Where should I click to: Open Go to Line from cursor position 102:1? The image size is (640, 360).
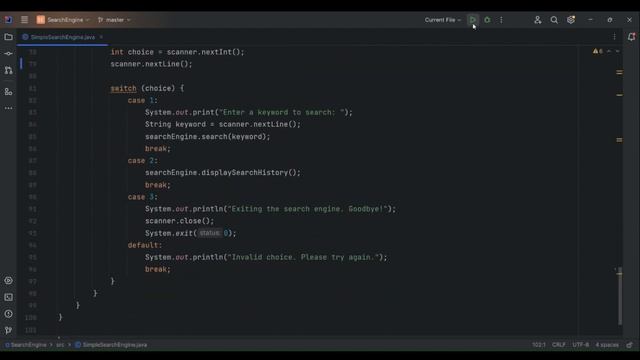538,345
